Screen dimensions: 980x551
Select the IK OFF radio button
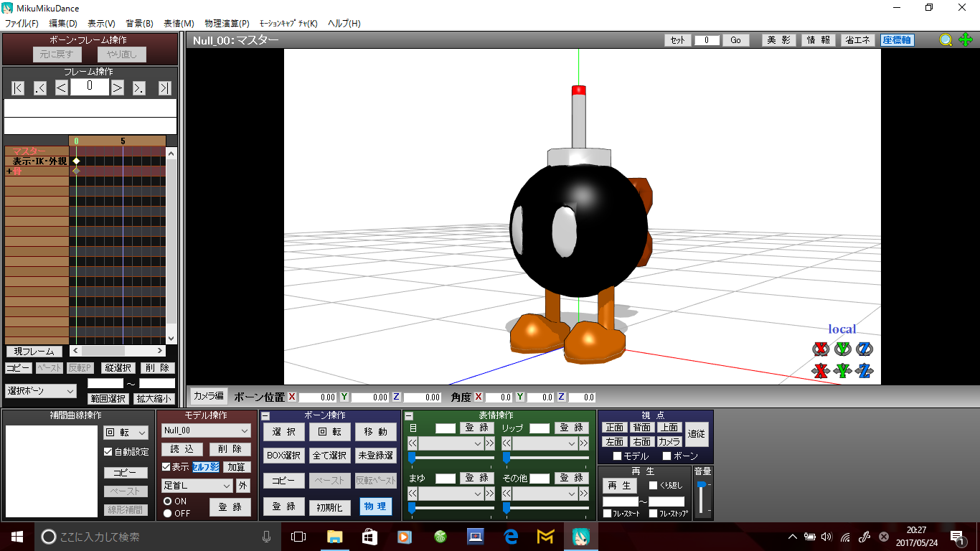(168, 513)
